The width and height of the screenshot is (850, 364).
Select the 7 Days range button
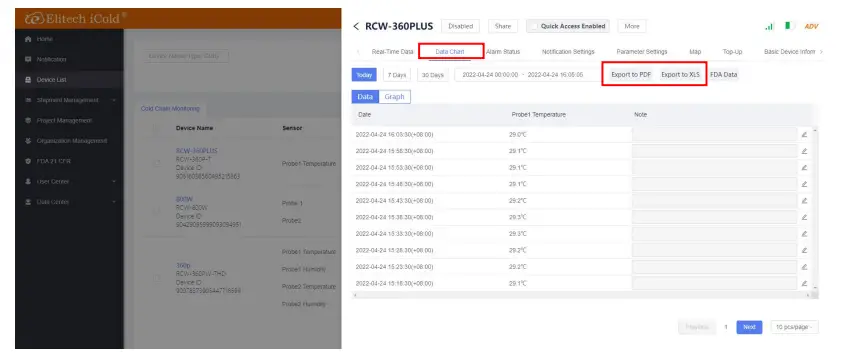click(x=397, y=75)
